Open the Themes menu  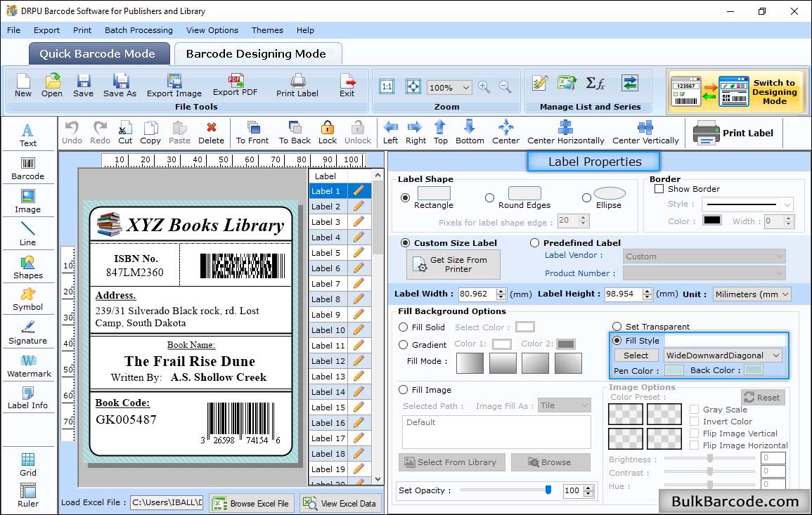267,30
